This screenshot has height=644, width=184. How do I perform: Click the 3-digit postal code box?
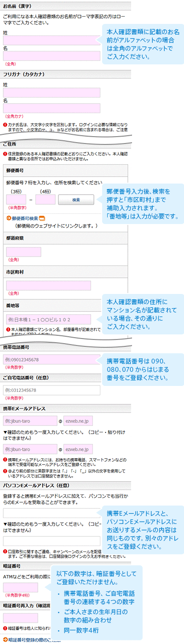pos(16,200)
